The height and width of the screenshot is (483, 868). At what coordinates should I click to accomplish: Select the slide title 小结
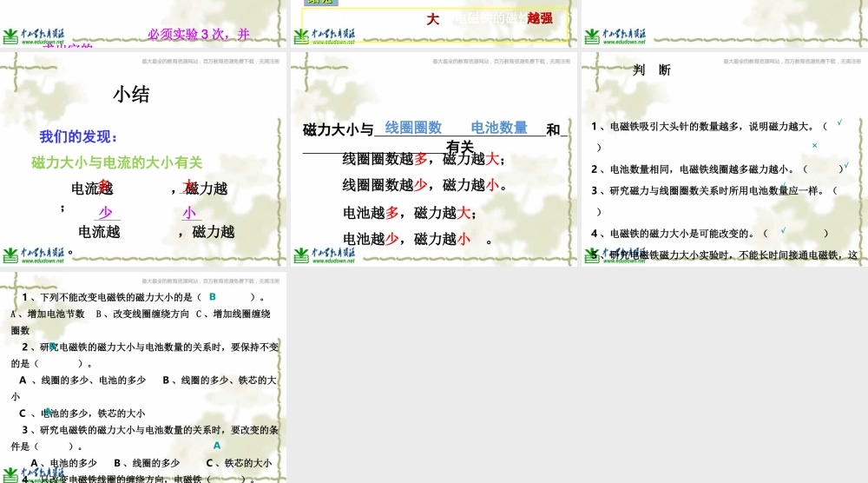click(131, 94)
